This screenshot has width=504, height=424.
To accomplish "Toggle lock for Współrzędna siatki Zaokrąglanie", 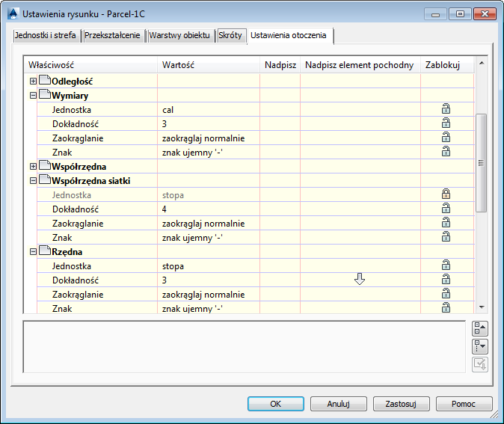I will [446, 223].
